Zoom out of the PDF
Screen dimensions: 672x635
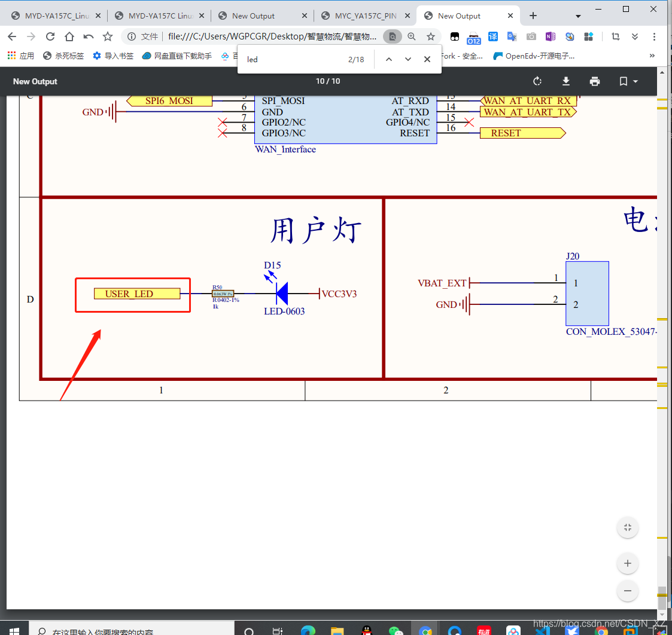click(628, 591)
